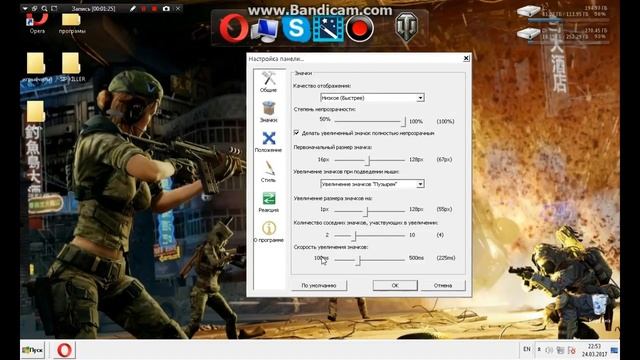
Task: Click the volume speaker tray icon
Action: click(549, 350)
